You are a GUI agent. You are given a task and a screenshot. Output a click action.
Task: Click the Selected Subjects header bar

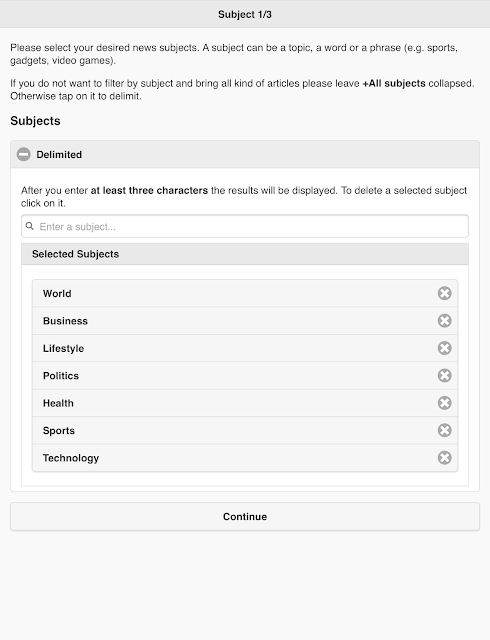tap(245, 254)
